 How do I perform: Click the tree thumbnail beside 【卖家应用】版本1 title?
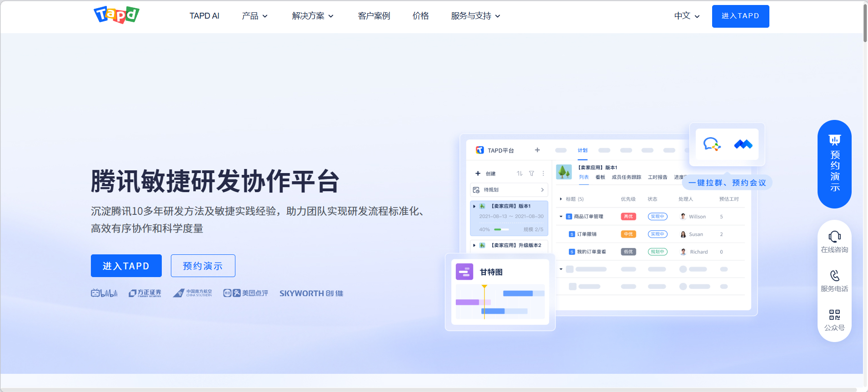pos(564,172)
